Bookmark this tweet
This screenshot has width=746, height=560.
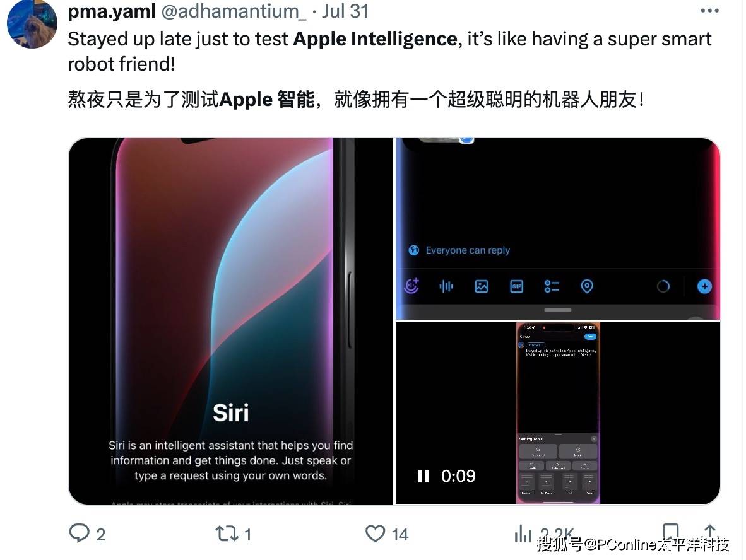670,532
